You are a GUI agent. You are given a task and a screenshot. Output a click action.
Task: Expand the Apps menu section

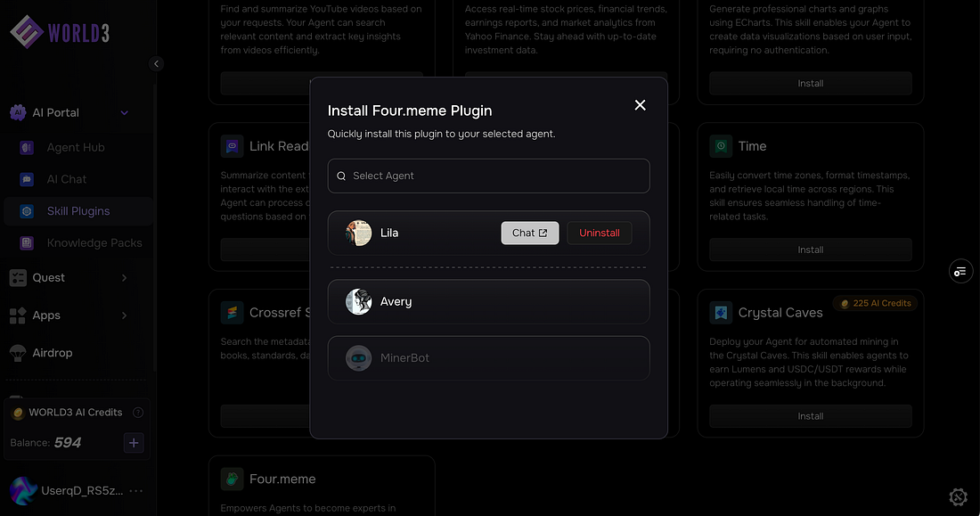124,315
